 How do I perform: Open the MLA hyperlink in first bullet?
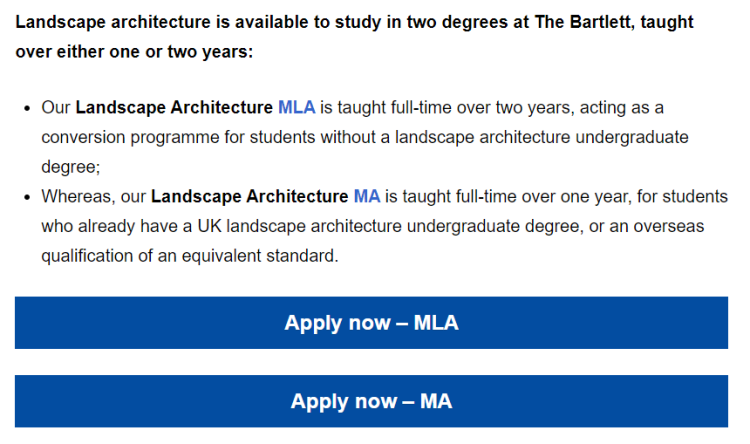tap(297, 107)
